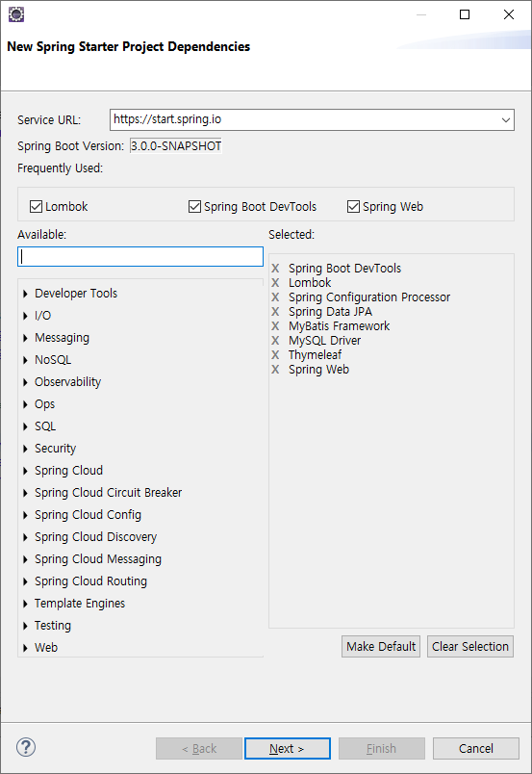Screen dimensions: 532x774
Task: Click the Next button
Action: [288, 748]
